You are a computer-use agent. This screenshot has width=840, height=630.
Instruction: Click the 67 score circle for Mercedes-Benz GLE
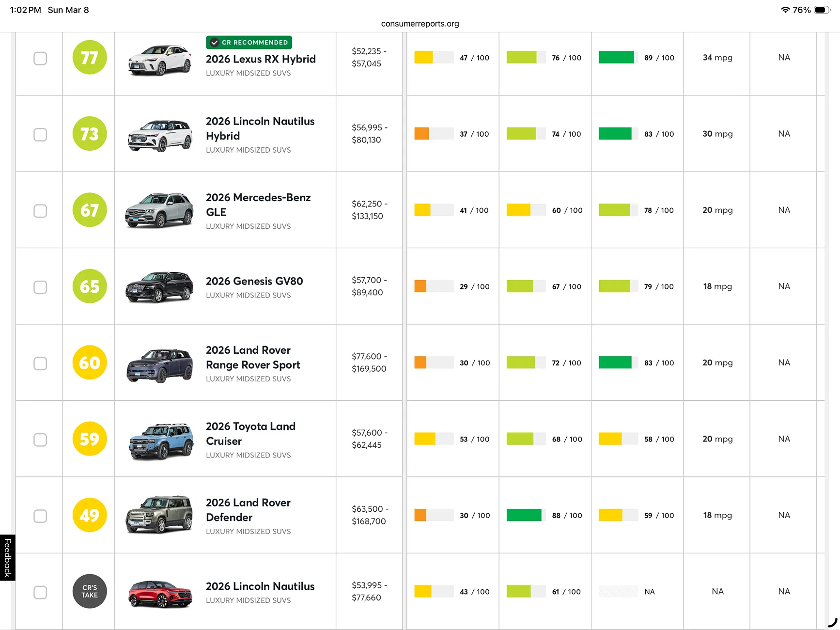pos(90,210)
